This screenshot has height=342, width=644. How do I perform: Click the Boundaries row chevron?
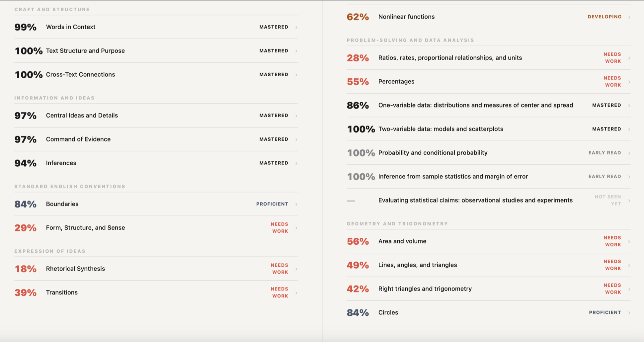pyautogui.click(x=296, y=204)
